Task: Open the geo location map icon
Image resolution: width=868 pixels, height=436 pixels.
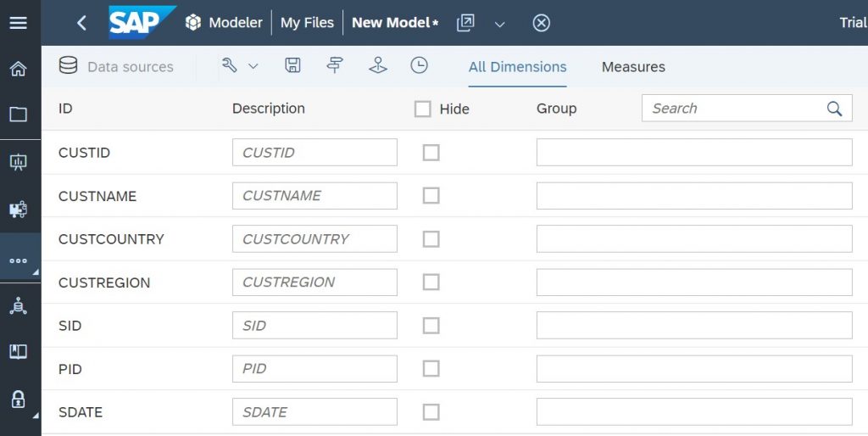Action: click(377, 65)
